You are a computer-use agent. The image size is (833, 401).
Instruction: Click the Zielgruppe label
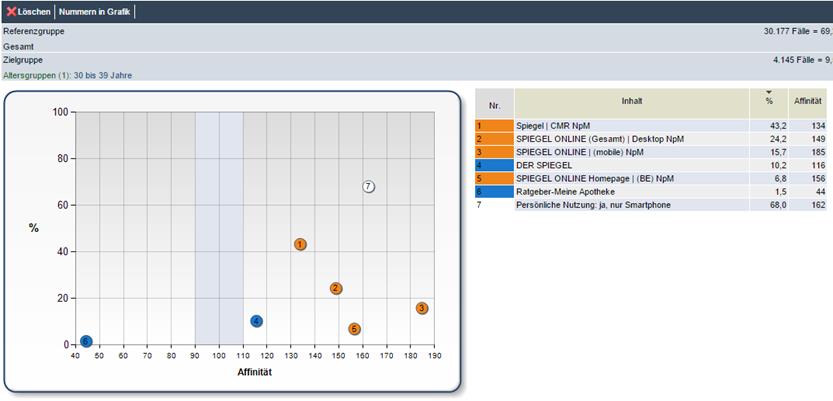pyautogui.click(x=23, y=61)
